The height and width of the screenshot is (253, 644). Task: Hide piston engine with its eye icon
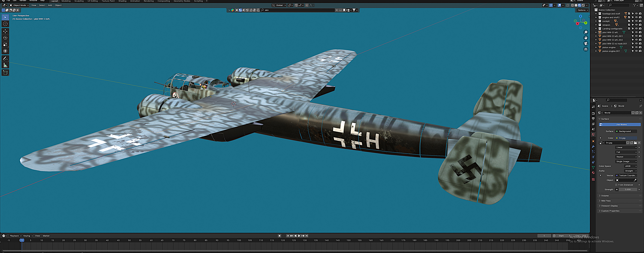pyautogui.click(x=636, y=48)
